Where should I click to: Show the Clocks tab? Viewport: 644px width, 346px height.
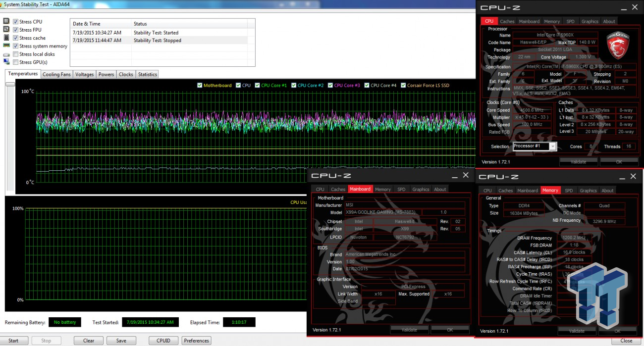click(126, 74)
